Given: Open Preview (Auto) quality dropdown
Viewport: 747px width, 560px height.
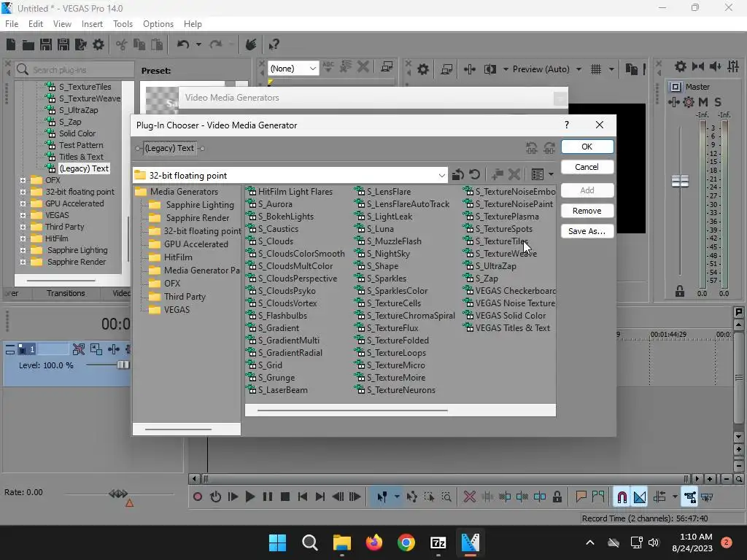Looking at the screenshot, I should [578, 69].
